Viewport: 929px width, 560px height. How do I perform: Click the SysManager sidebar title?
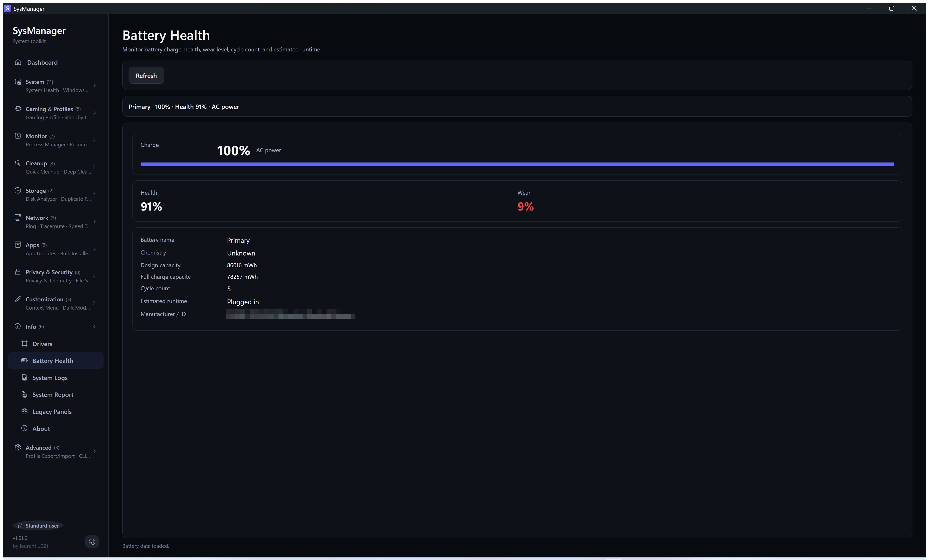click(39, 31)
